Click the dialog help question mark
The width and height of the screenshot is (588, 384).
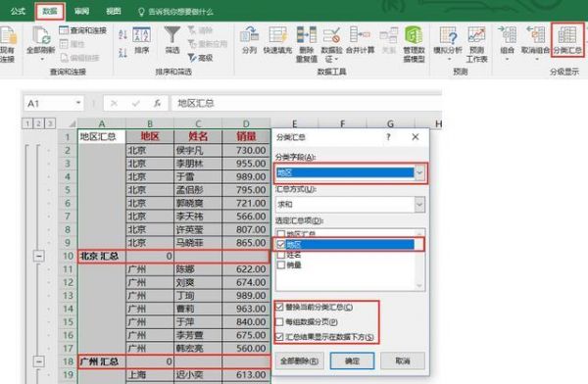[x=389, y=137]
